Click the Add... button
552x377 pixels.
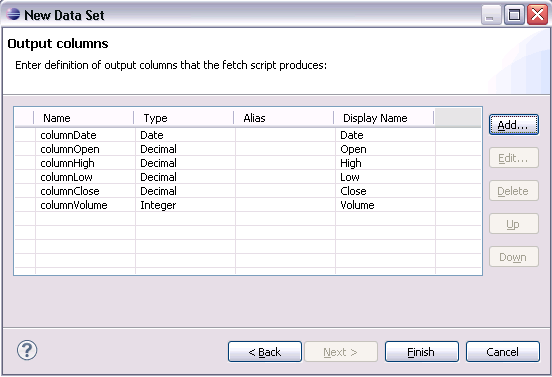tap(514, 125)
